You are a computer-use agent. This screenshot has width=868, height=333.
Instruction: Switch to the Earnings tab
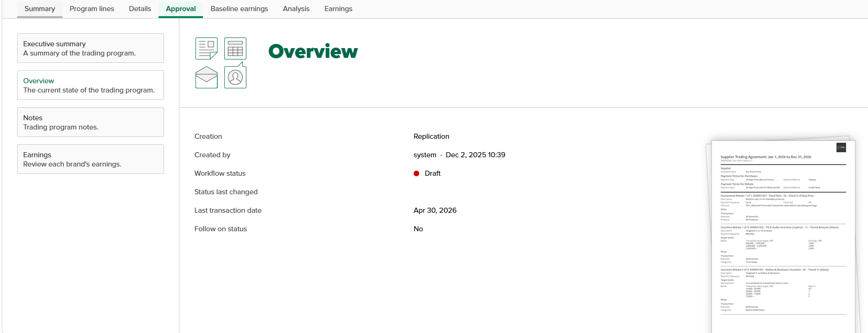click(x=338, y=9)
